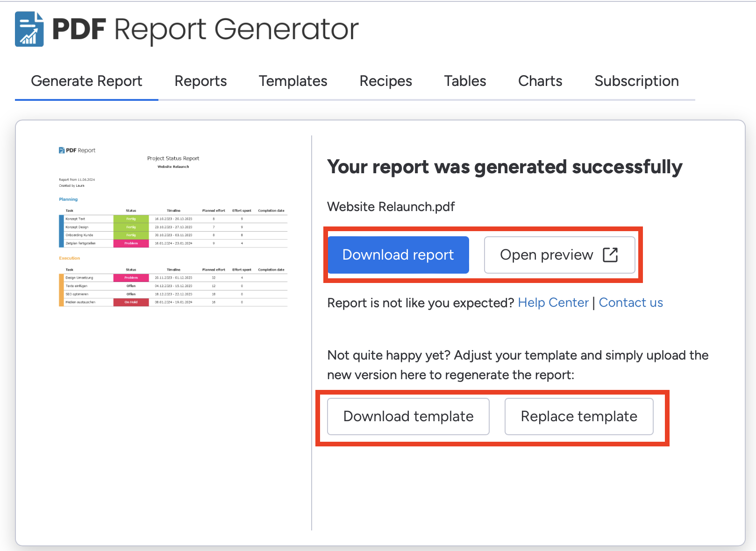Click the Execution section heading in preview

coord(69,258)
